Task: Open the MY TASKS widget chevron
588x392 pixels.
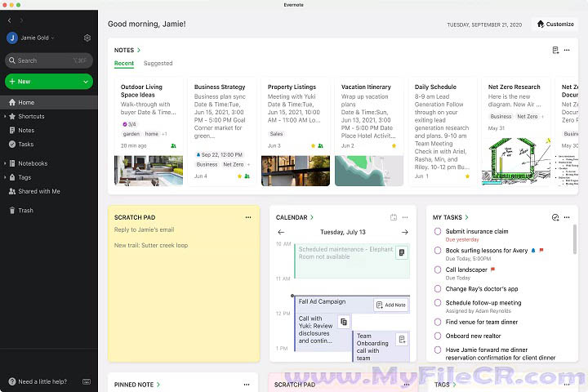Action: (466, 217)
